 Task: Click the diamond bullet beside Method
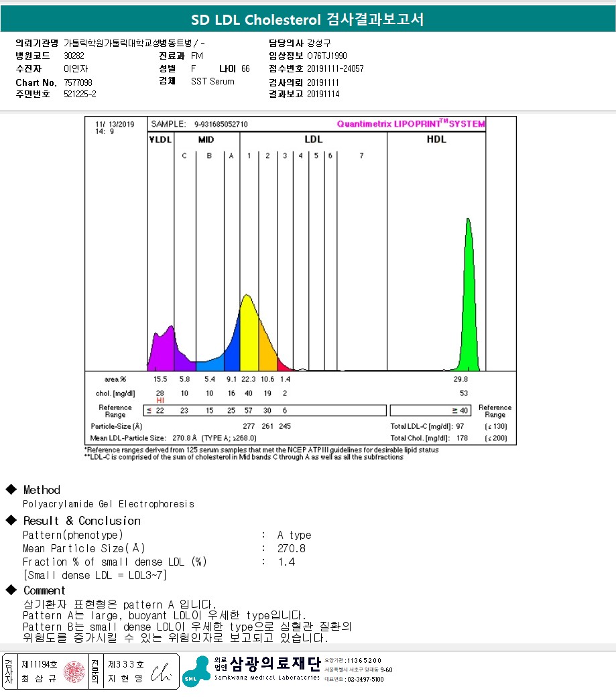pyautogui.click(x=11, y=489)
